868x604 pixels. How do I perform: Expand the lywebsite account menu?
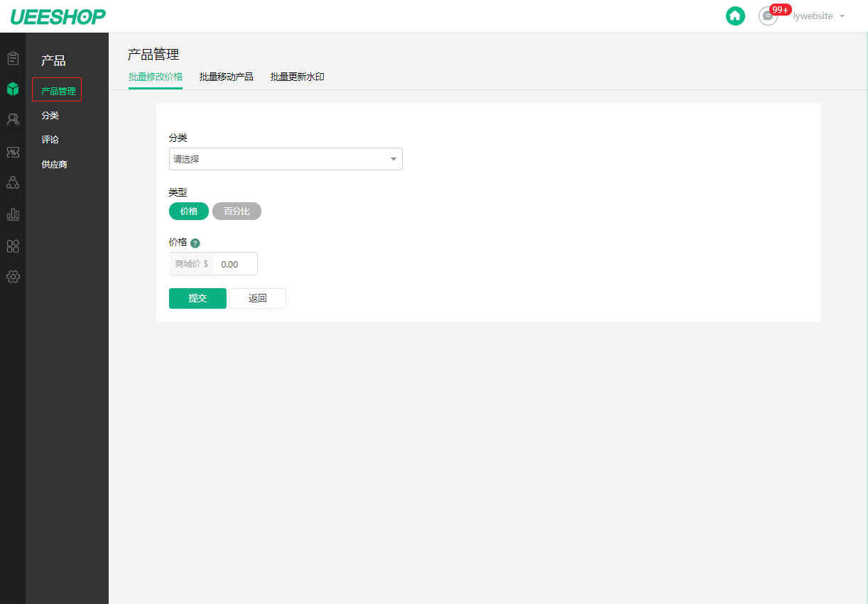(x=818, y=16)
